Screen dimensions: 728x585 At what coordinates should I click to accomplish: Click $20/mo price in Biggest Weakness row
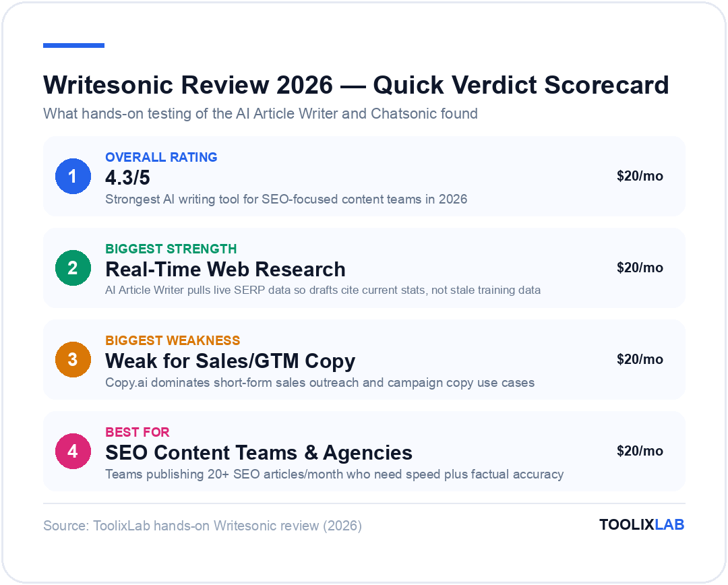pos(640,359)
